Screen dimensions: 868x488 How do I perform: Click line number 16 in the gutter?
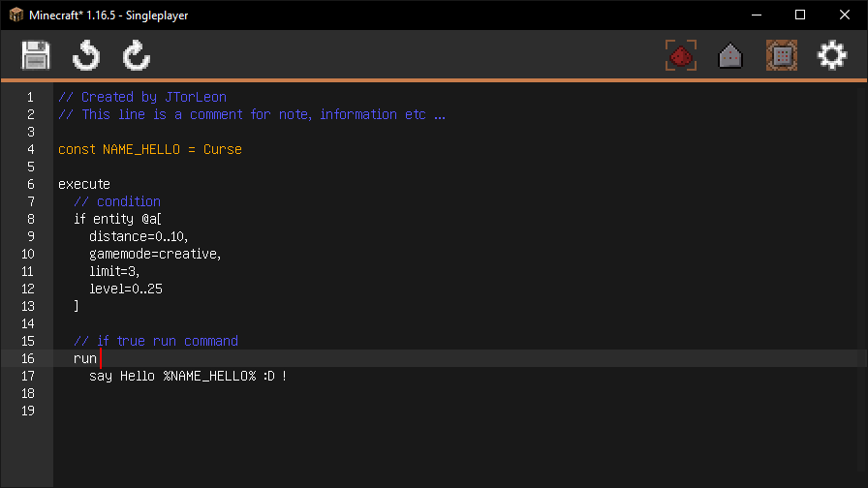tap(27, 358)
